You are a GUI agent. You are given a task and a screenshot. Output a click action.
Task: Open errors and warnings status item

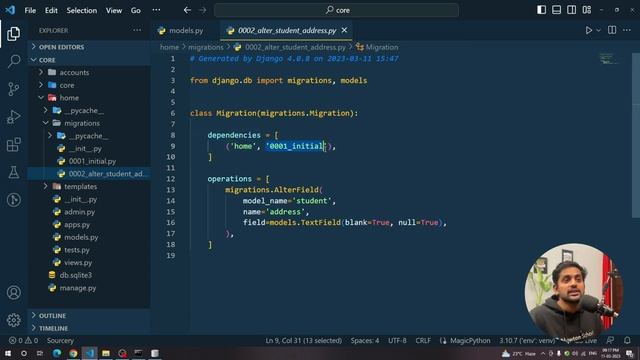pyautogui.click(x=23, y=340)
